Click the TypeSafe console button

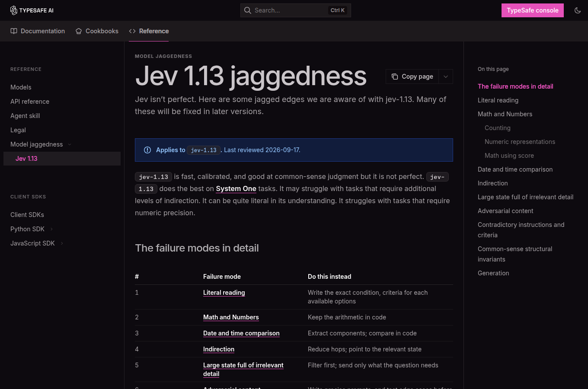tap(533, 10)
